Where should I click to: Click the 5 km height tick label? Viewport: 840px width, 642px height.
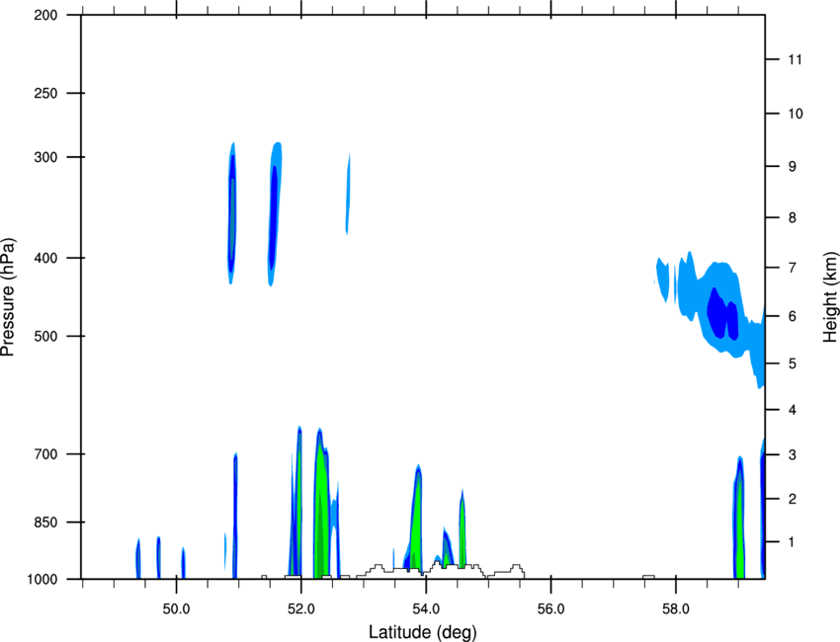click(x=793, y=363)
